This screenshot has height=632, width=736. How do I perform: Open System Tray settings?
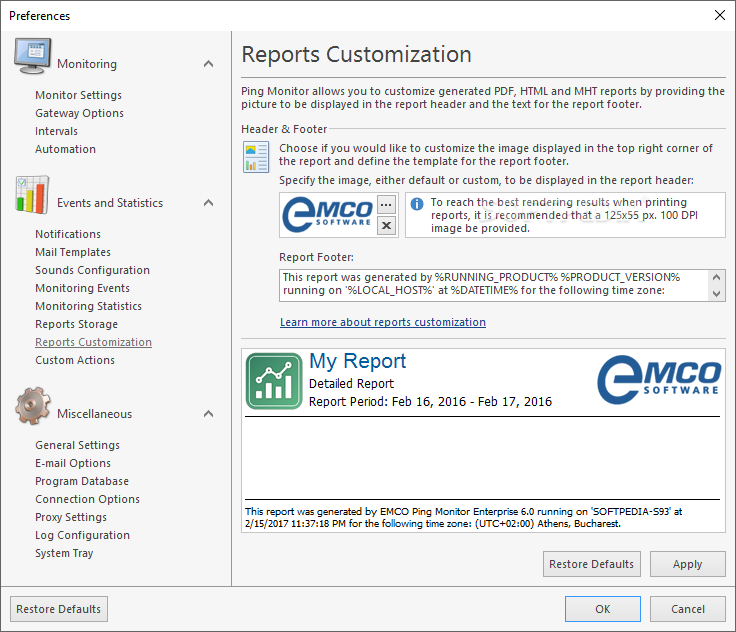pos(64,553)
